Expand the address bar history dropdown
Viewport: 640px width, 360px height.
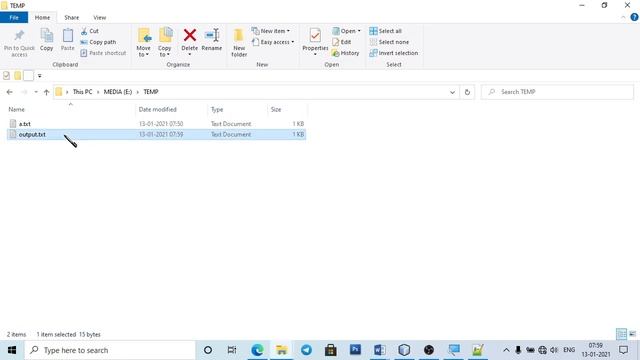coord(452,92)
